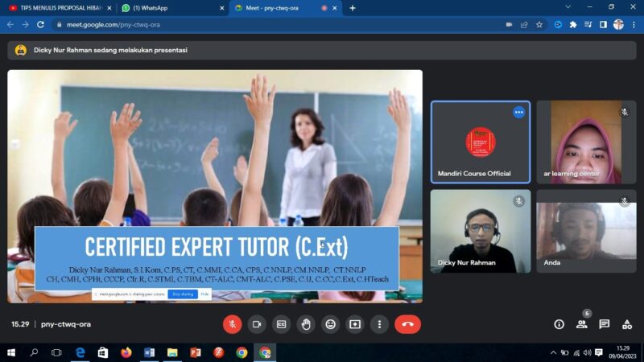The width and height of the screenshot is (644, 362).
Task: Hide the screen sharing notification bar
Action: [x=204, y=294]
